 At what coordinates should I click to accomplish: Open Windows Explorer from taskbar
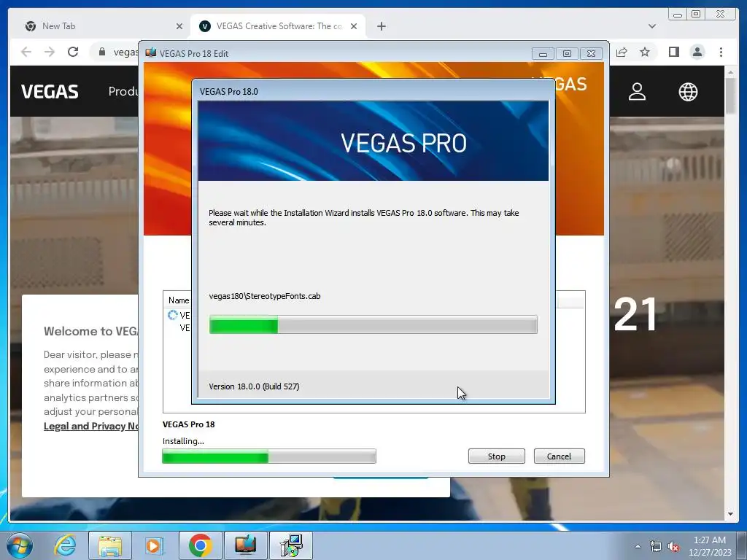point(110,545)
